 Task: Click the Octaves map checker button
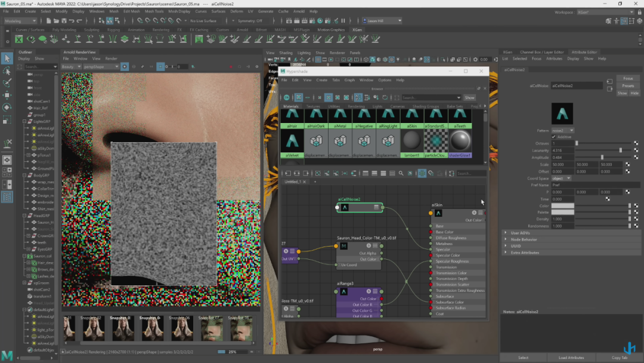[x=636, y=143]
